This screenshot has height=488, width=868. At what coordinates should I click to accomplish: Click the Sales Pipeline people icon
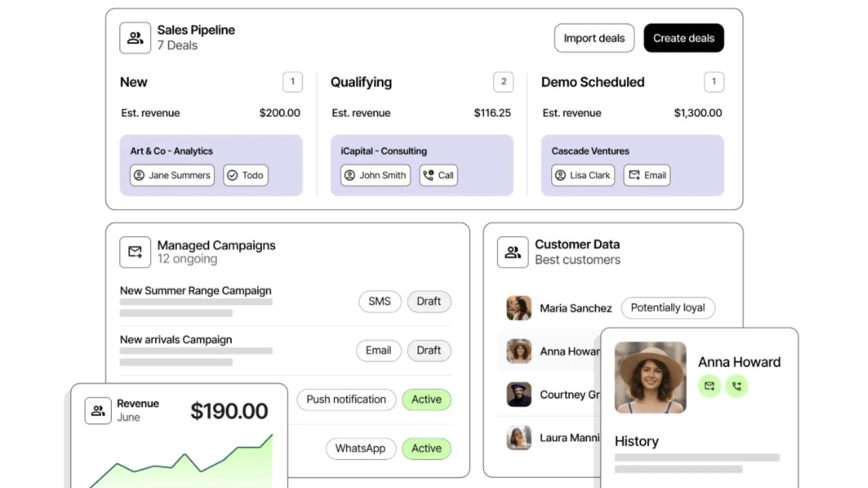(x=135, y=38)
